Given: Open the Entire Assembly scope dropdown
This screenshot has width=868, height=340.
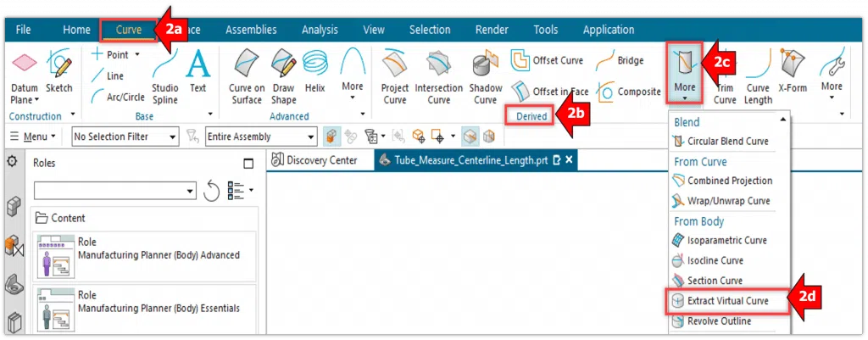Looking at the screenshot, I should point(261,137).
